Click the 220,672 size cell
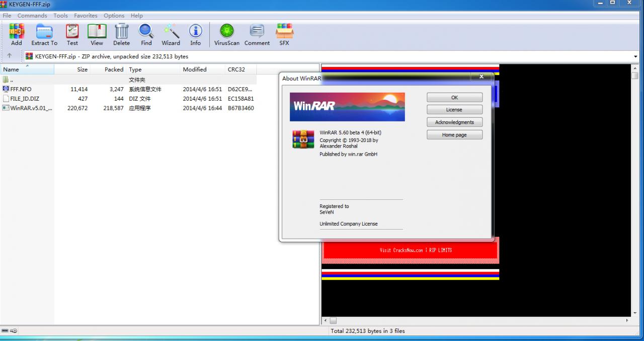 pyautogui.click(x=77, y=108)
